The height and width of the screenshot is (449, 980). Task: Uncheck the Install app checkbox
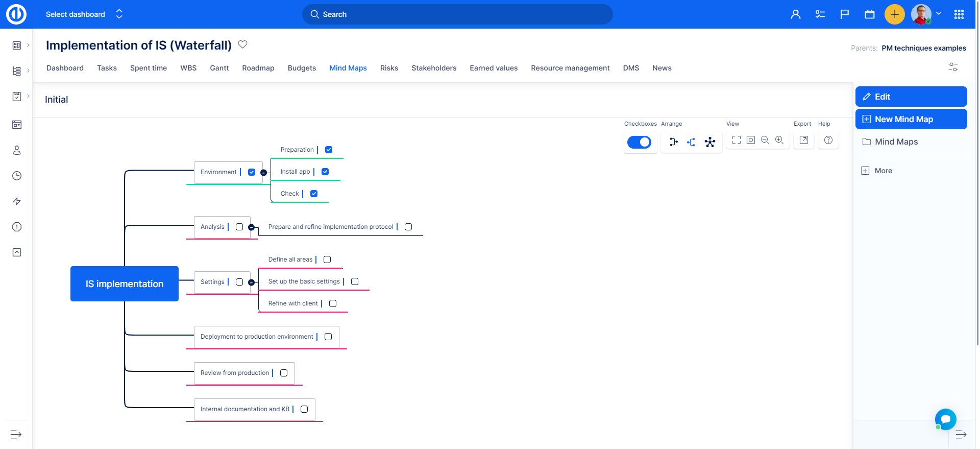pyautogui.click(x=325, y=172)
